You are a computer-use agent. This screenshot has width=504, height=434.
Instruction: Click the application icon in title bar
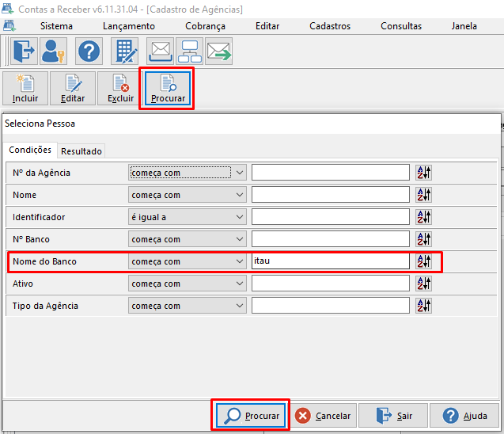point(7,9)
